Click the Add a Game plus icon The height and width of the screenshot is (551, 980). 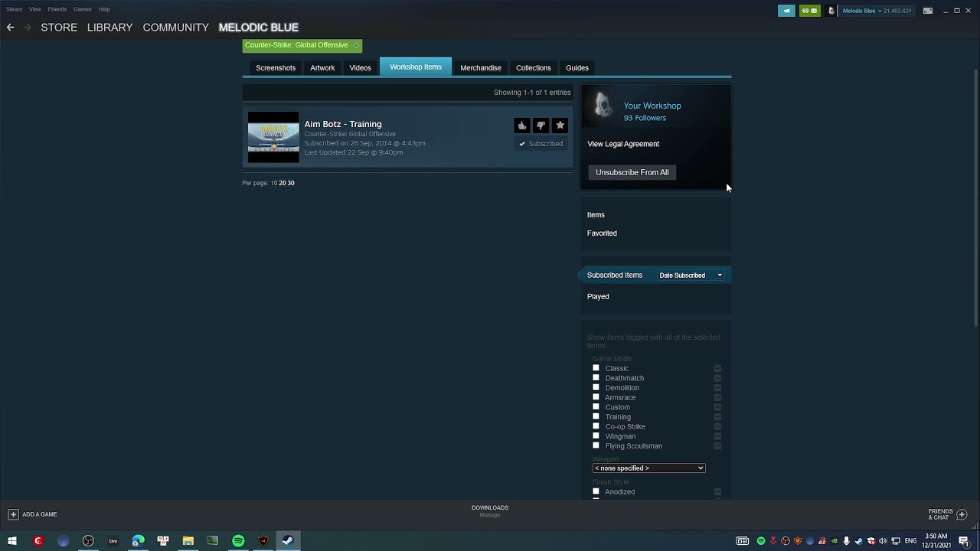coord(13,514)
